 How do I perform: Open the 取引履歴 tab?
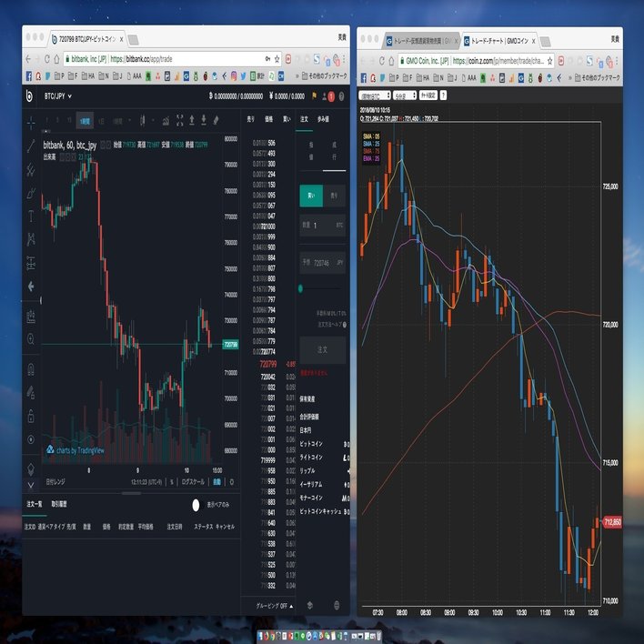[59, 504]
